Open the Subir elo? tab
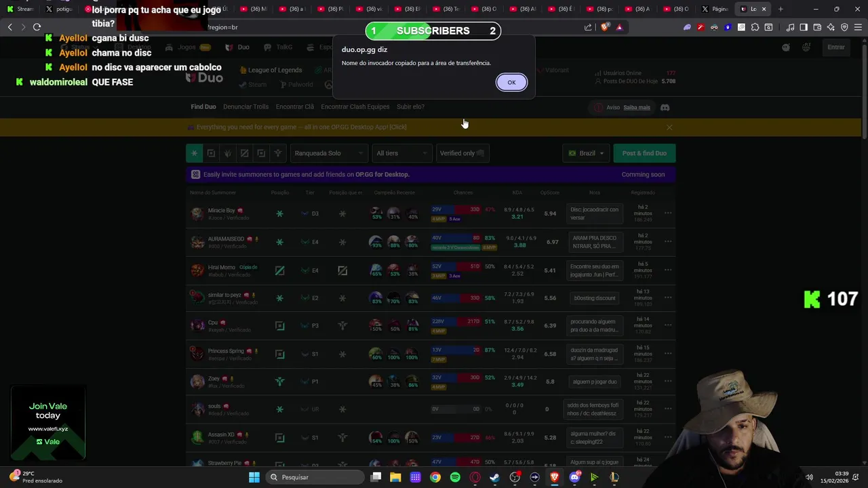Viewport: 868px width, 488px height. tap(410, 106)
